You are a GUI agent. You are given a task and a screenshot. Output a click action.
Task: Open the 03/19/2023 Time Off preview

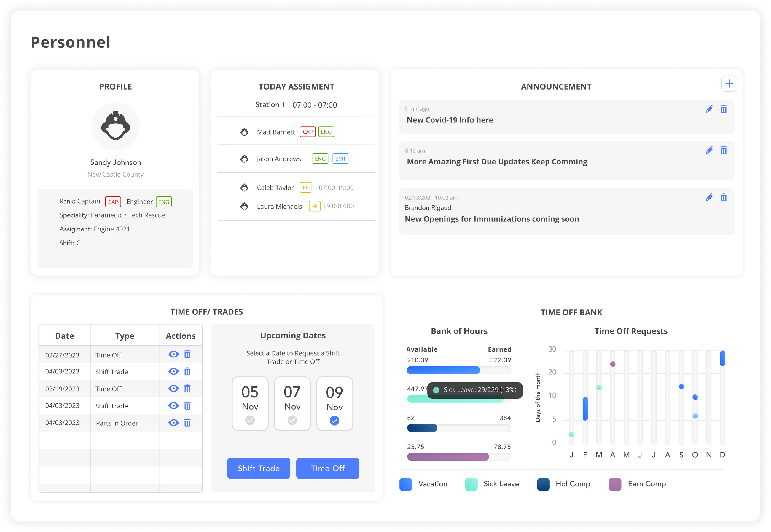pos(173,388)
